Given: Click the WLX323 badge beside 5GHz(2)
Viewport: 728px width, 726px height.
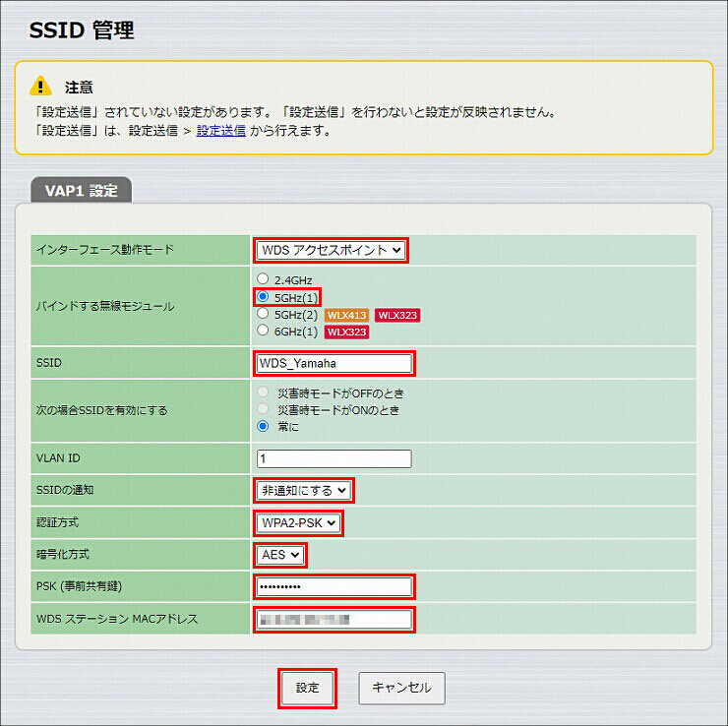Looking at the screenshot, I should click(x=397, y=315).
